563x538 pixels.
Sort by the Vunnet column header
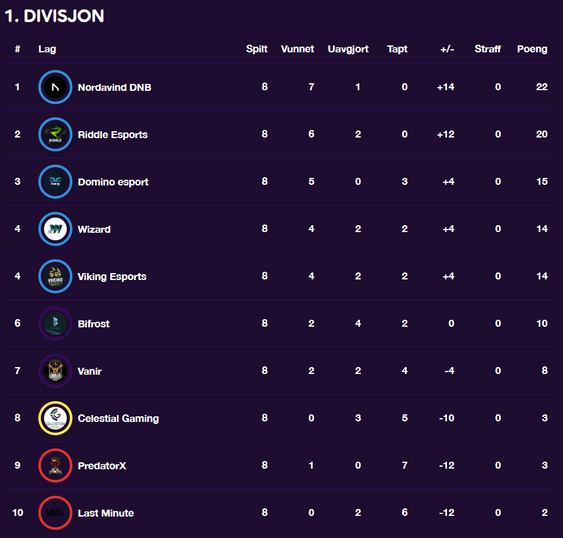(x=297, y=49)
